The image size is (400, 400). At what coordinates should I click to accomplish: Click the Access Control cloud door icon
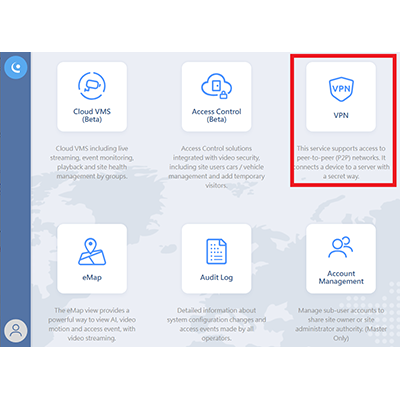point(217,86)
